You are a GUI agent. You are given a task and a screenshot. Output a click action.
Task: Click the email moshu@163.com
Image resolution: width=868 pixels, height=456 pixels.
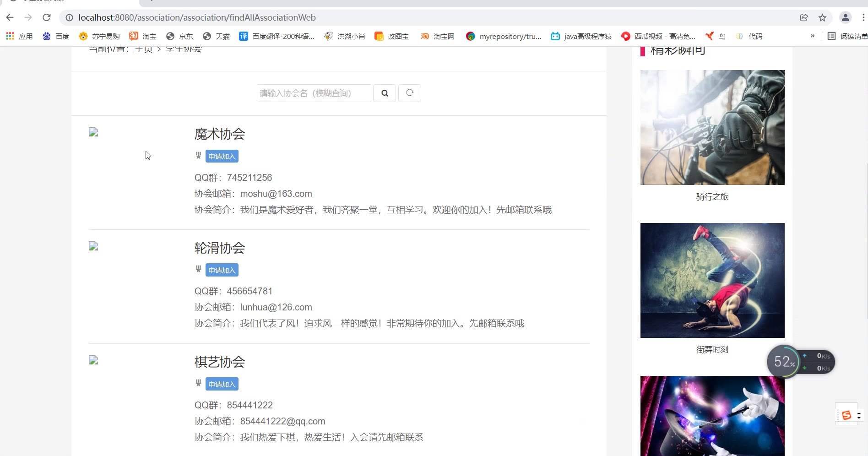coord(276,194)
